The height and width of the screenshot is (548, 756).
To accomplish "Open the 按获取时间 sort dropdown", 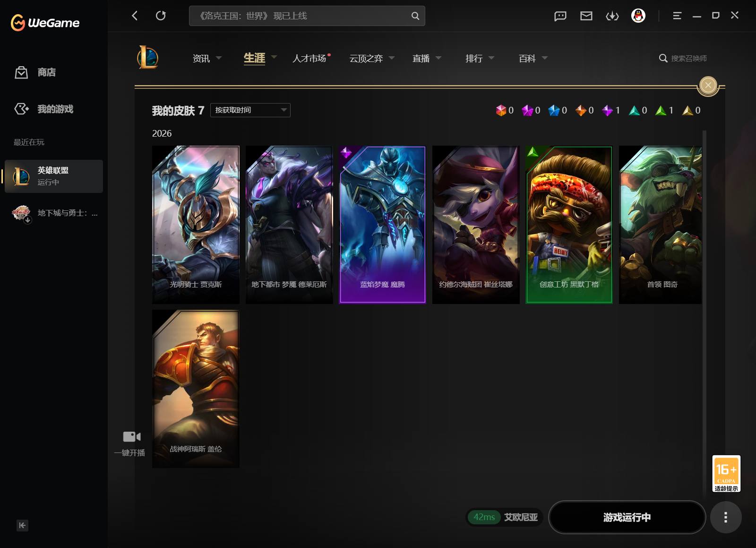I will [x=250, y=110].
